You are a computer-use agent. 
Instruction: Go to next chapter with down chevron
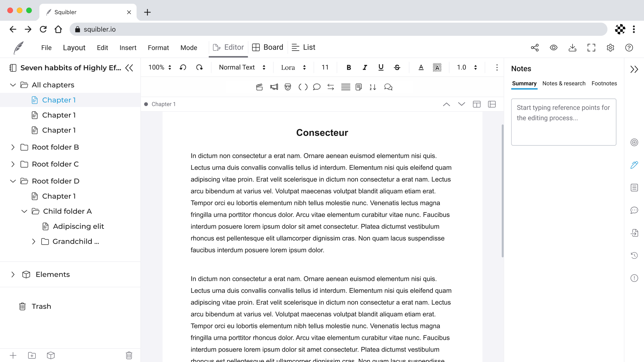pos(462,104)
